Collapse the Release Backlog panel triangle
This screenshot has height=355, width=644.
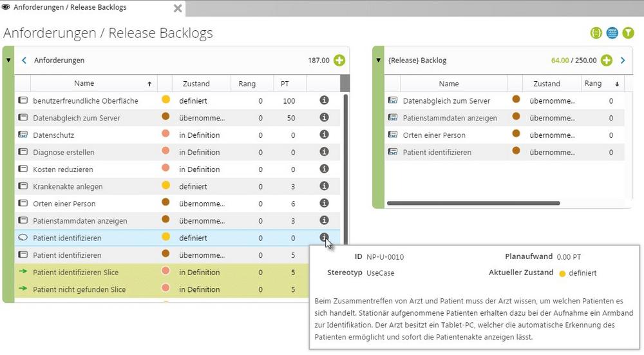pyautogui.click(x=378, y=61)
